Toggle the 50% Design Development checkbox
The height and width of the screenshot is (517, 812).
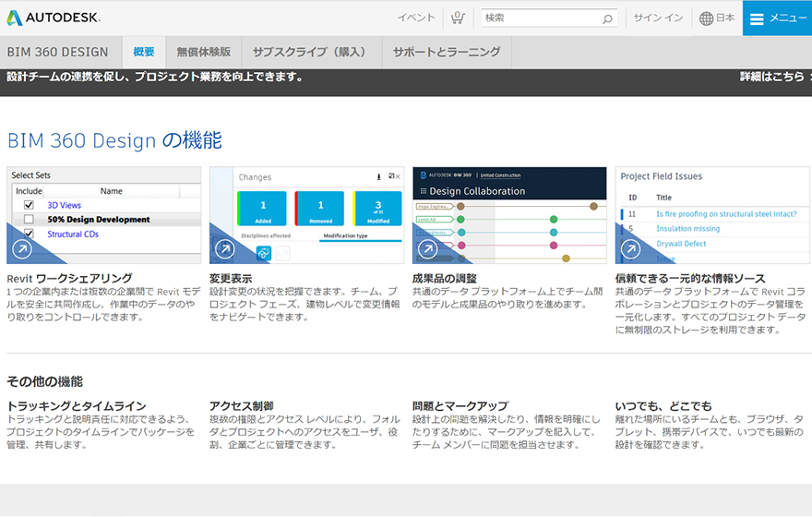[x=29, y=219]
